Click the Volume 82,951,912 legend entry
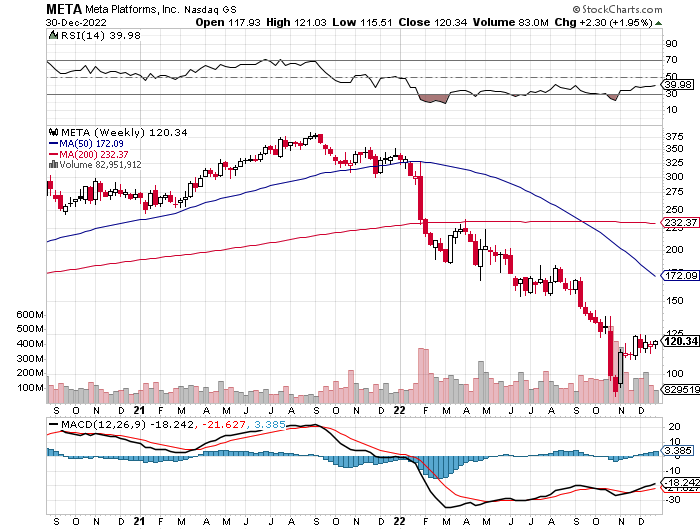The image size is (700, 530). (100, 165)
